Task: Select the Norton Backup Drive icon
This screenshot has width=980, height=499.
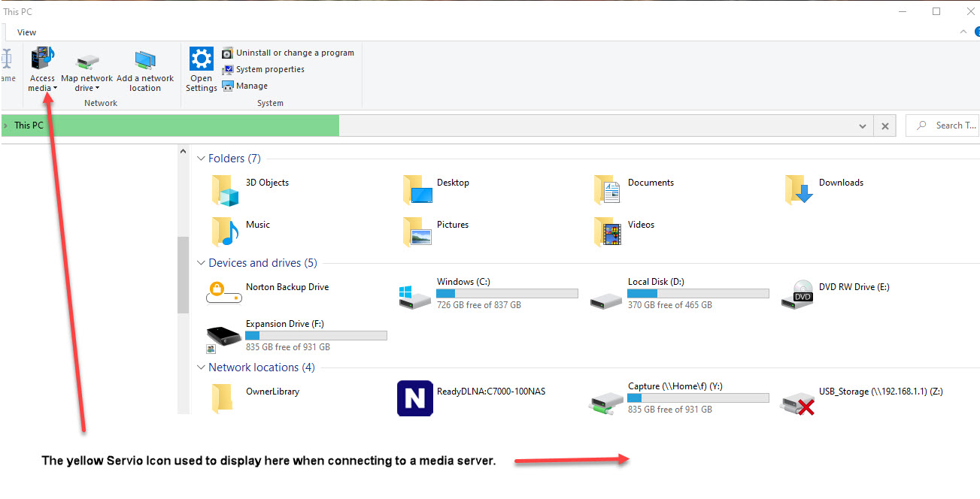Action: click(x=224, y=293)
